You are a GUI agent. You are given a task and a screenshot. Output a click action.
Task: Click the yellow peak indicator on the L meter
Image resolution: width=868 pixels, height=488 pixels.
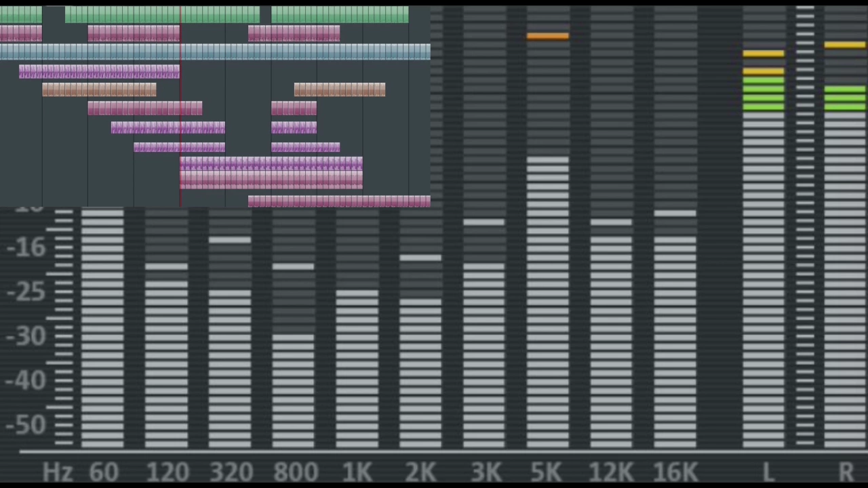point(764,54)
